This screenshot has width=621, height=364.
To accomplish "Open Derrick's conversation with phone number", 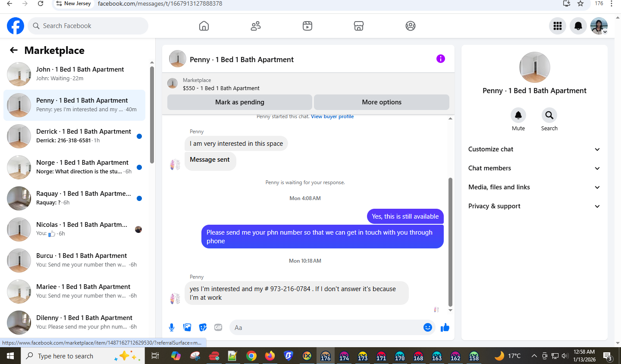I will tap(74, 136).
